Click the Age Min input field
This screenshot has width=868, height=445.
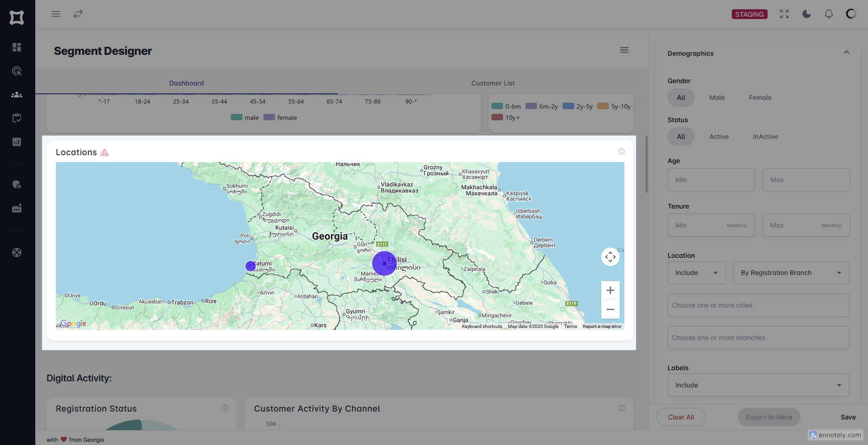(711, 180)
